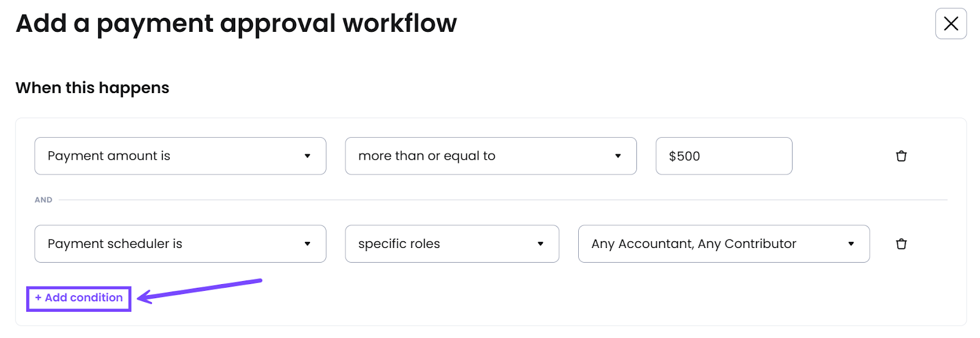Click the 'AND' separator label between conditions
980x338 pixels.
coord(43,200)
